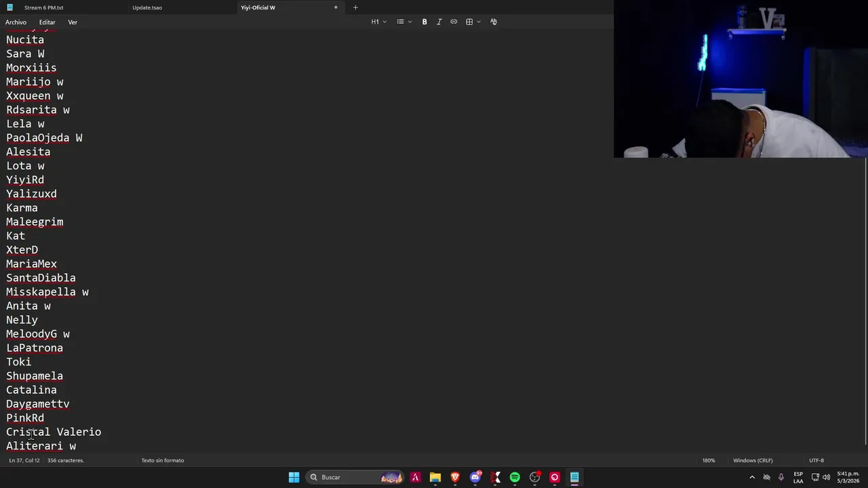
Task: Click the Daygamettv line
Action: 38,404
